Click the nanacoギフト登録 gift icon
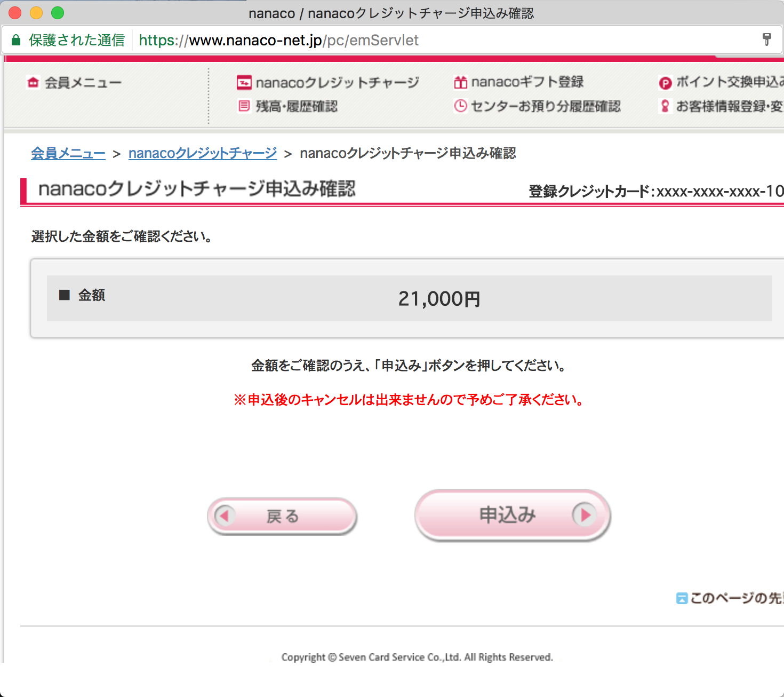 (x=460, y=82)
